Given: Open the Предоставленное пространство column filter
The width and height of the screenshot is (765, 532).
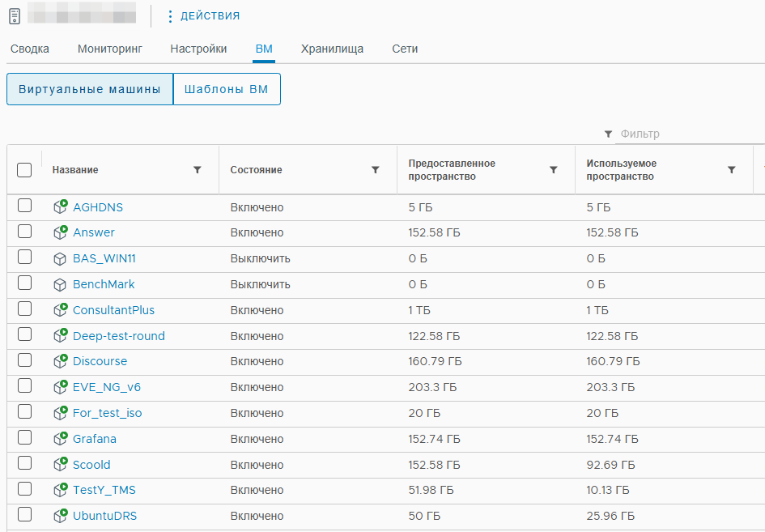Looking at the screenshot, I should 553,170.
